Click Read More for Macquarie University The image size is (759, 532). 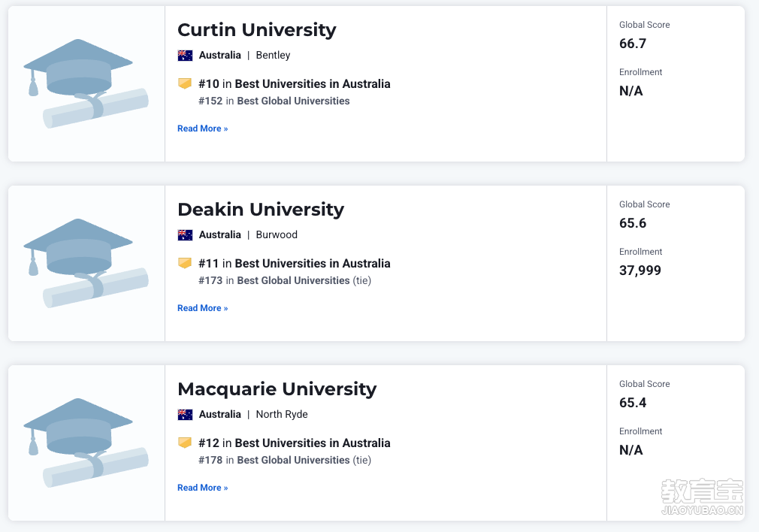(202, 488)
